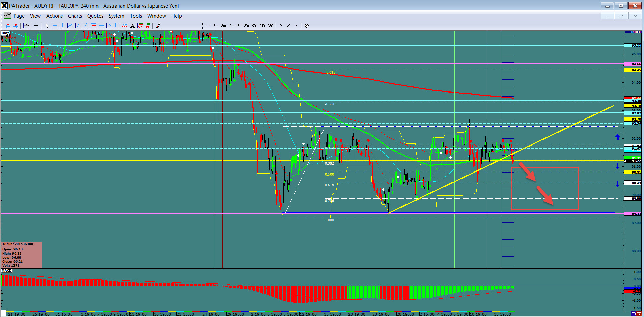Open the System menu
The height and width of the screenshot is (317, 644).
(x=116, y=16)
